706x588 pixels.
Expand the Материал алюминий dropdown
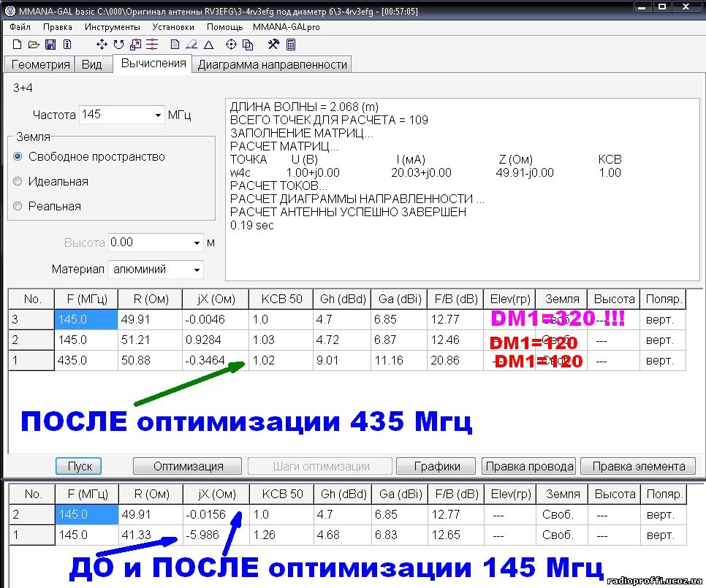[x=197, y=270]
